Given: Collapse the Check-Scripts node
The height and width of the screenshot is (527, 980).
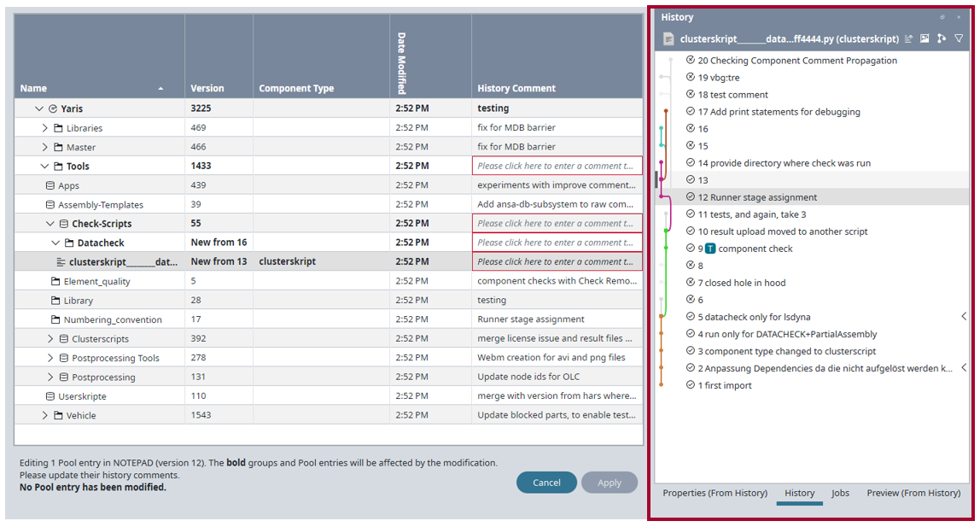Looking at the screenshot, I should [x=50, y=224].
